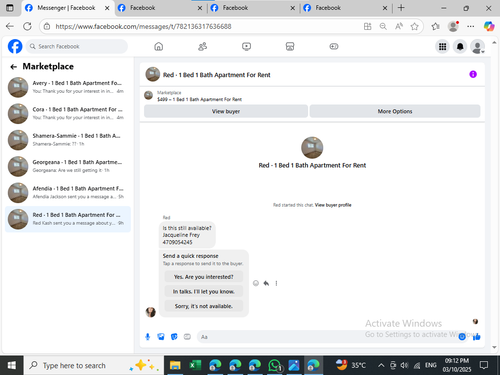The width and height of the screenshot is (500, 375).
Task: Click the Windows taskbar search box
Action: tap(94, 365)
